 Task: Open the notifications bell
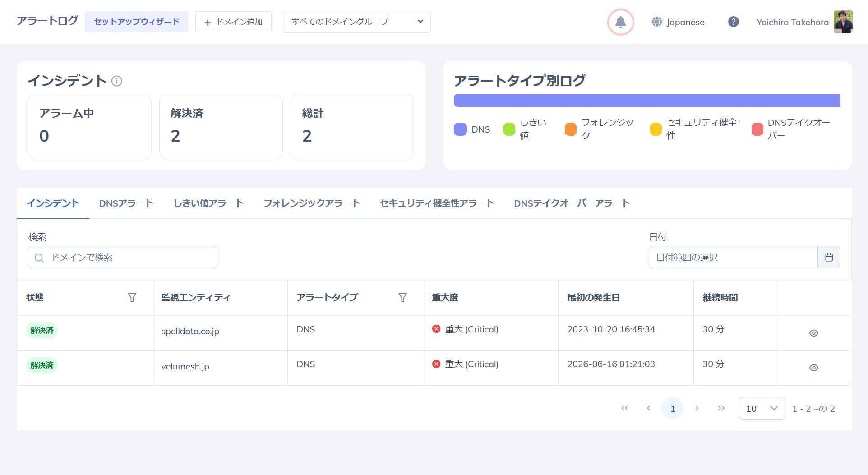pyautogui.click(x=620, y=22)
